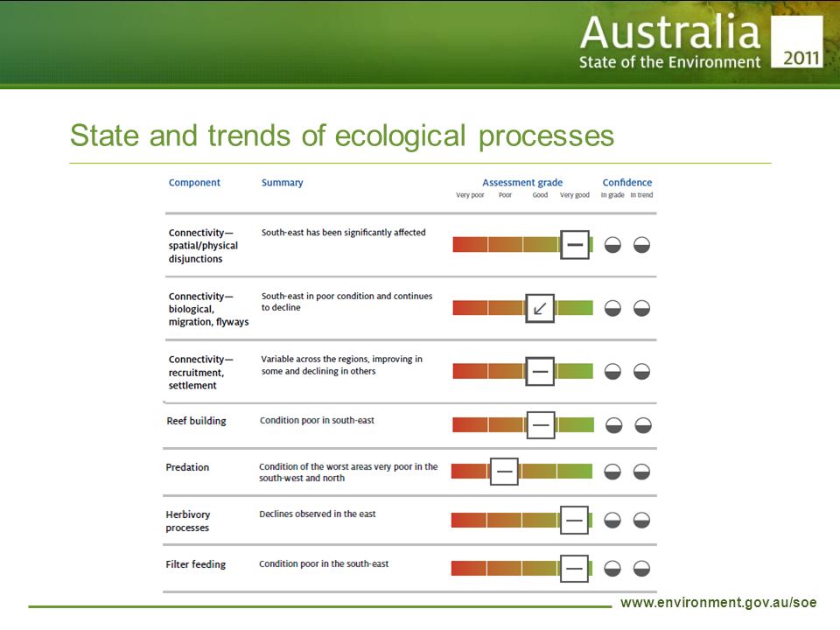The image size is (840, 630).
Task: Click the in-trend confidence circle for spatial/physical disjunctions
Action: [641, 245]
